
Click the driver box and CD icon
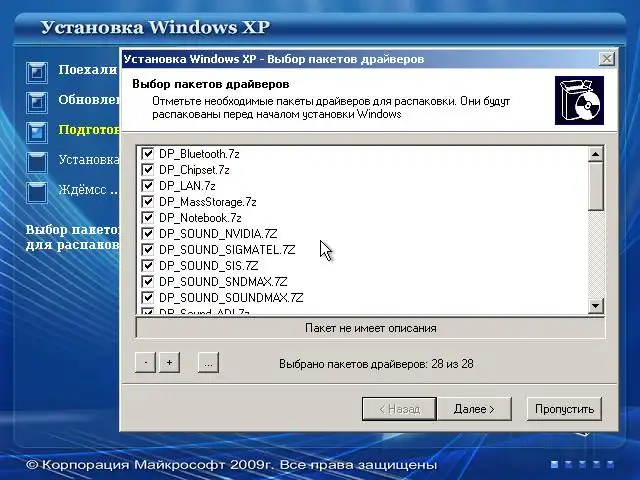[579, 100]
